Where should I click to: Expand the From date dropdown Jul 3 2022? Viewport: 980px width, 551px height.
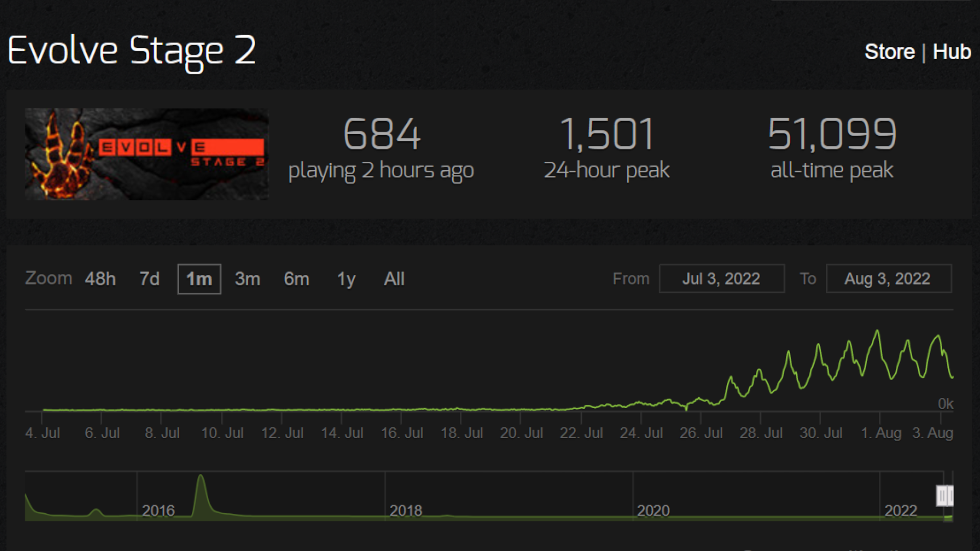coord(722,279)
